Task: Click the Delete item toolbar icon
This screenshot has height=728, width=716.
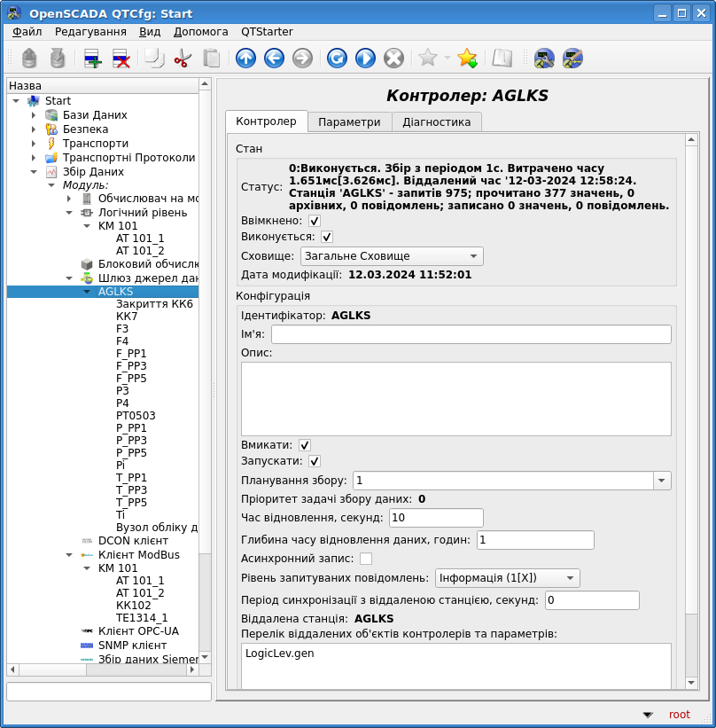Action: (121, 59)
